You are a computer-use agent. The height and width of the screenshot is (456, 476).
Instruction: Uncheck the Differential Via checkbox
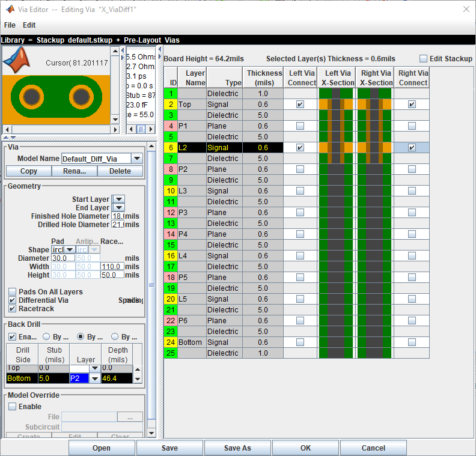[x=12, y=300]
